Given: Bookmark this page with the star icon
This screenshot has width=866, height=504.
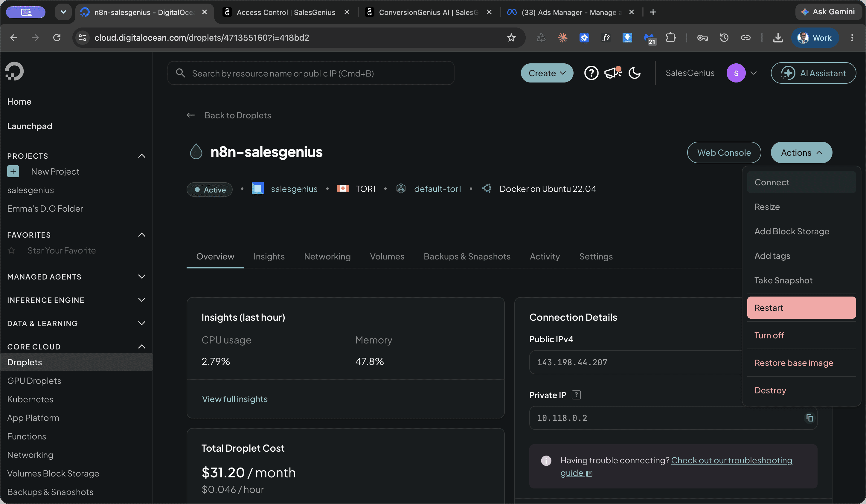Looking at the screenshot, I should [x=511, y=37].
